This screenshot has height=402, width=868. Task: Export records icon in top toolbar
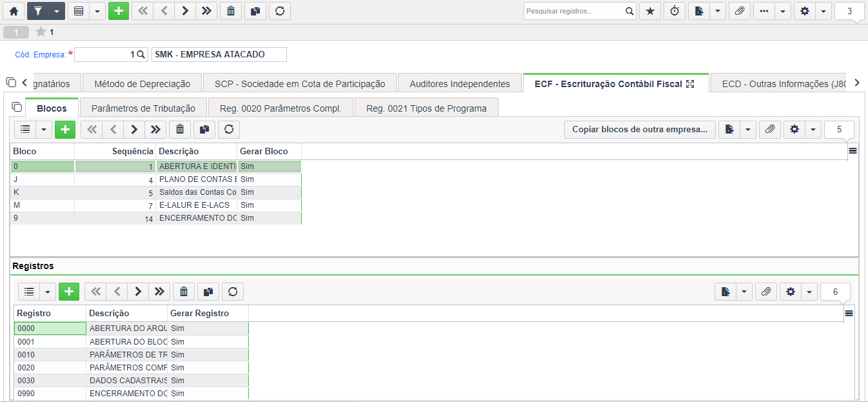point(699,11)
